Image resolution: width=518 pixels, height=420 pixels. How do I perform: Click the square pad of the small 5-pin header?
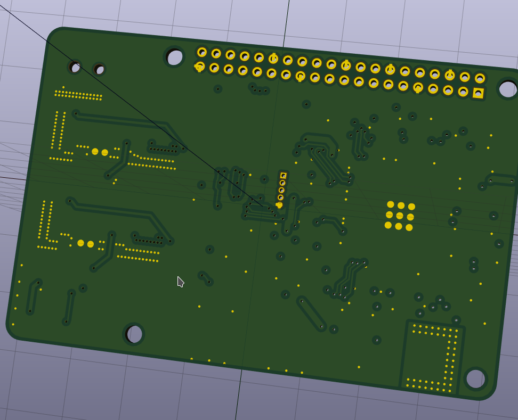[284, 175]
